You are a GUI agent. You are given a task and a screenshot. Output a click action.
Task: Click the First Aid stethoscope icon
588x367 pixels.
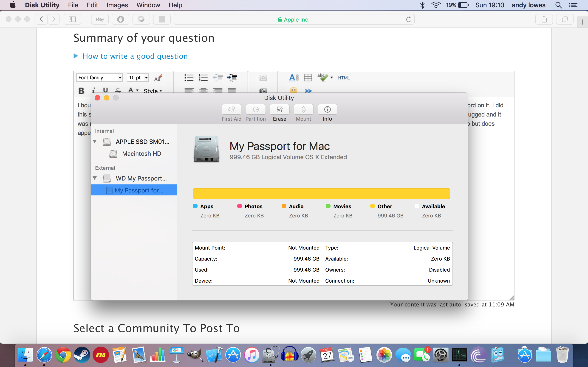coord(231,109)
